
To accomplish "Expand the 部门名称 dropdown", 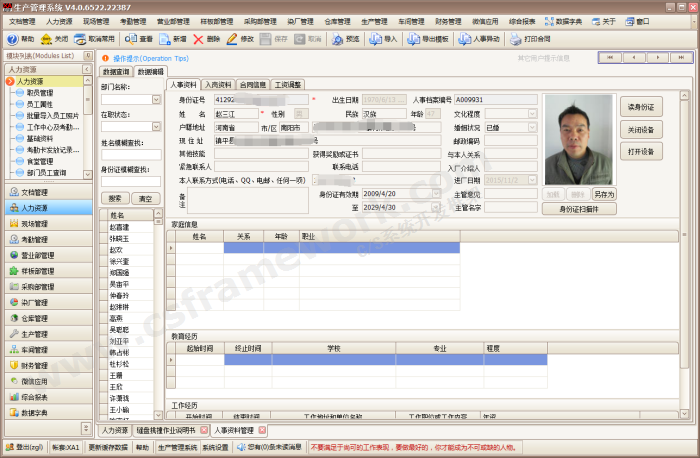I will tap(156, 100).
